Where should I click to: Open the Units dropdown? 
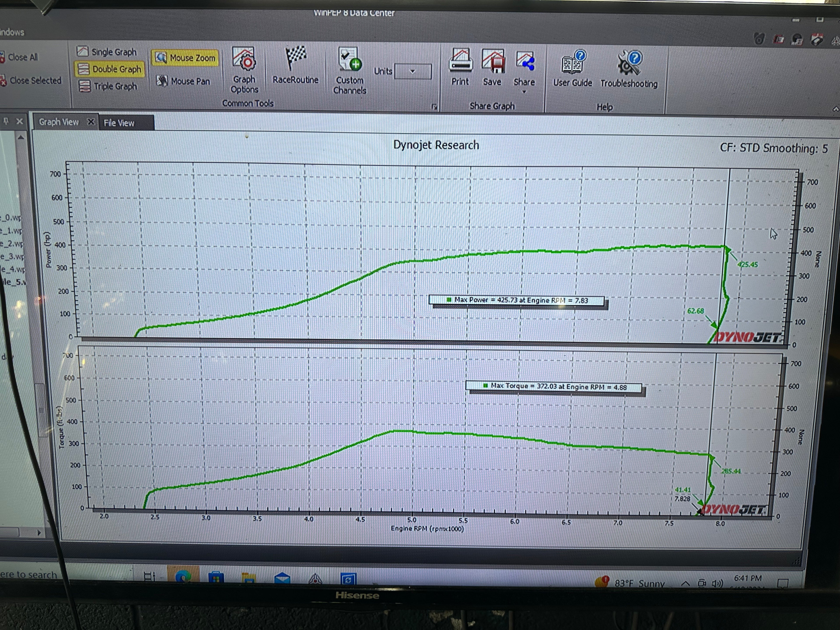pos(413,71)
